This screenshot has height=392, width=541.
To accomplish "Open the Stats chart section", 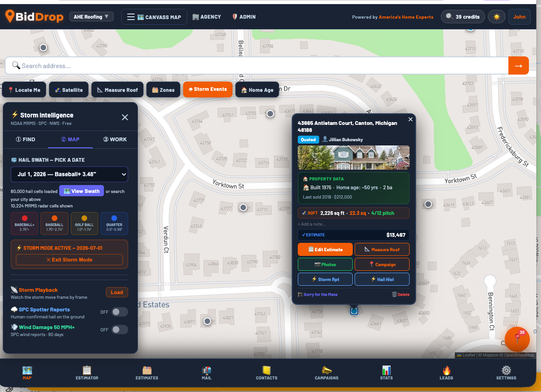I will [386, 373].
